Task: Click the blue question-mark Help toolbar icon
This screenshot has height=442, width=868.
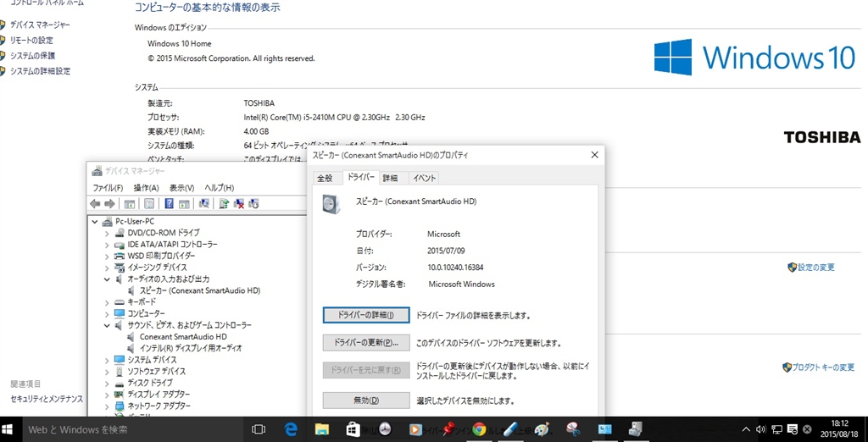Action: click(x=170, y=203)
